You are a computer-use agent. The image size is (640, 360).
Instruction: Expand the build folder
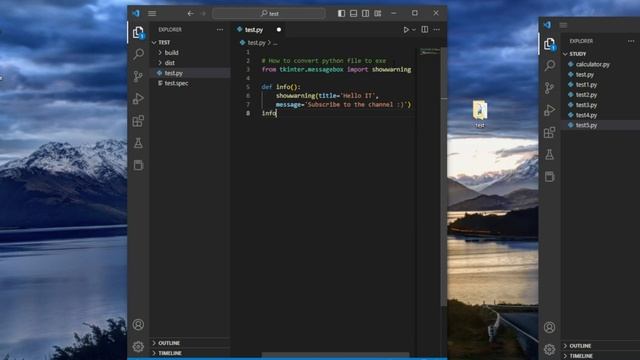pos(171,53)
